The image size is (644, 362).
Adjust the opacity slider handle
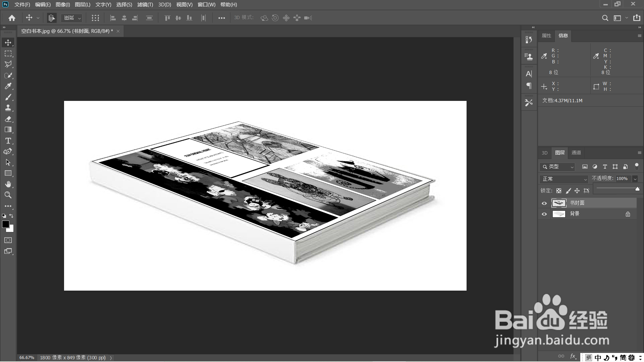click(x=637, y=189)
